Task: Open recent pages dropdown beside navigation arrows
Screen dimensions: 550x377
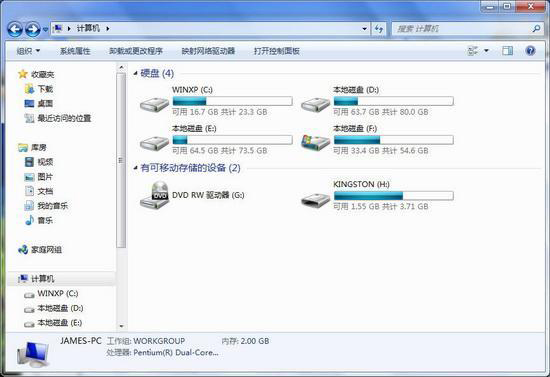Action: [45, 29]
